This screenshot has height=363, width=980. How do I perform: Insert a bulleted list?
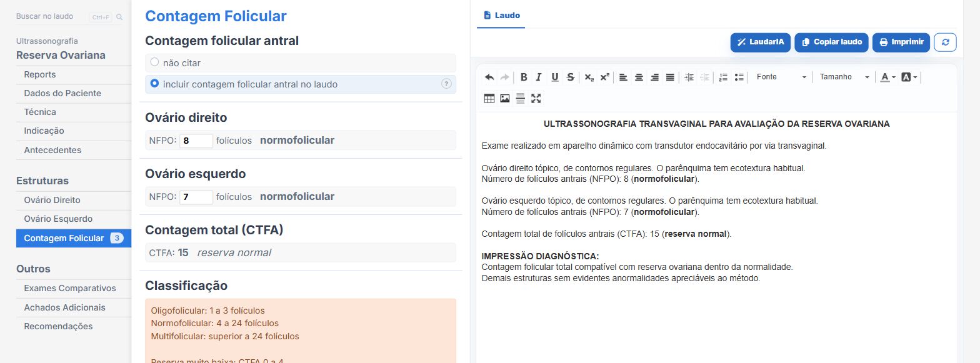(739, 77)
